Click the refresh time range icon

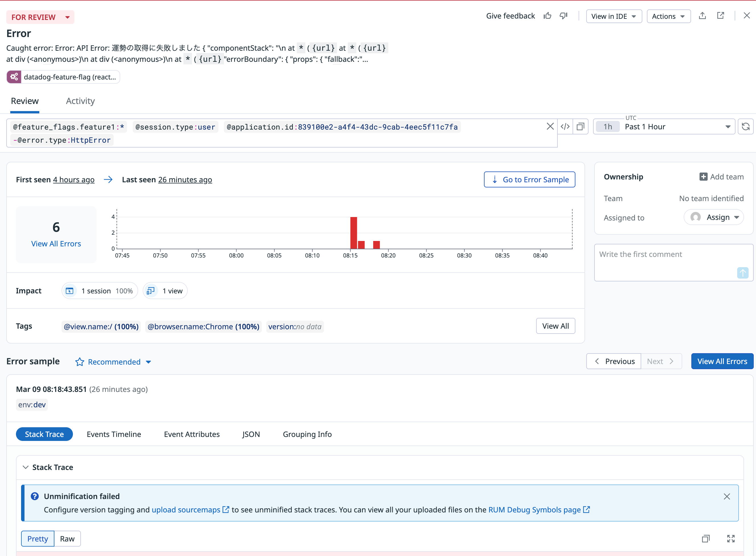(x=745, y=126)
